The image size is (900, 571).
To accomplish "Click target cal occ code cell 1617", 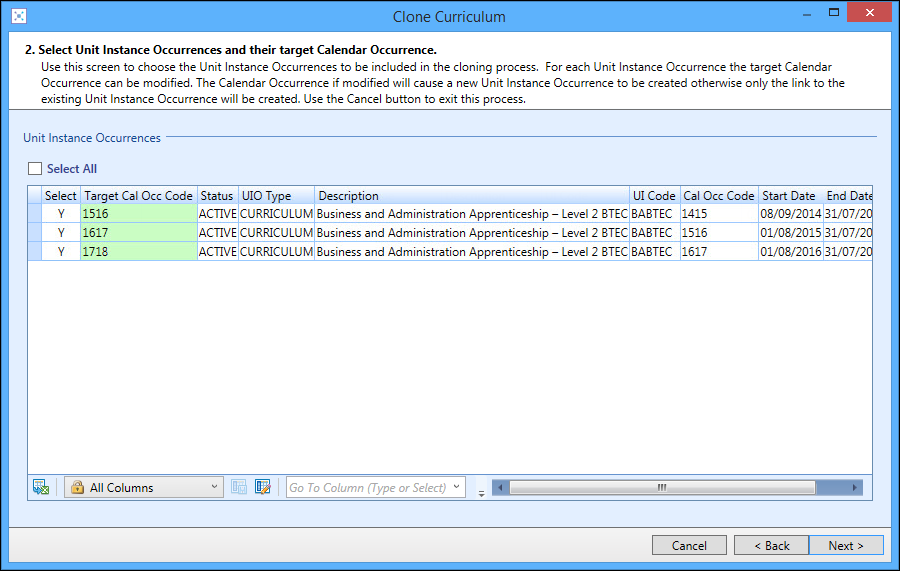I will (x=139, y=232).
